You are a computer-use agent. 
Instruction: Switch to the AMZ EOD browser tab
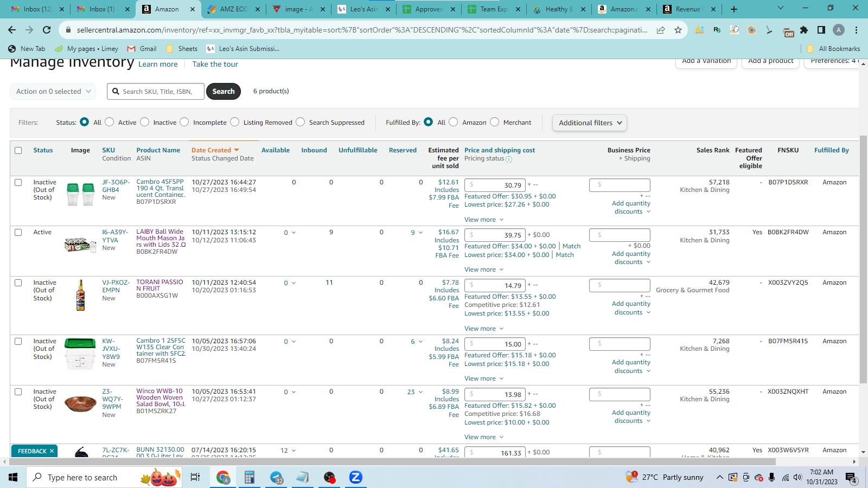(x=234, y=9)
